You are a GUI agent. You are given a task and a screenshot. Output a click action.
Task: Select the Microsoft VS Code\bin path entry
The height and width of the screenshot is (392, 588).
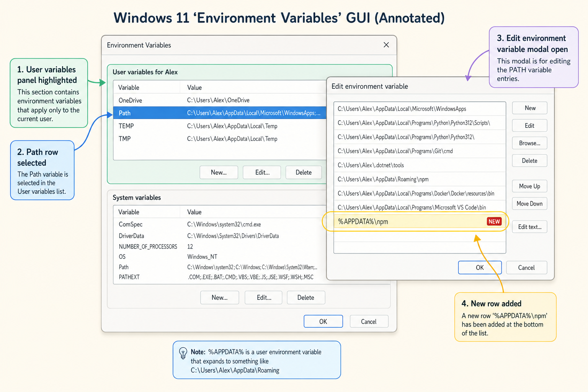coord(420,207)
